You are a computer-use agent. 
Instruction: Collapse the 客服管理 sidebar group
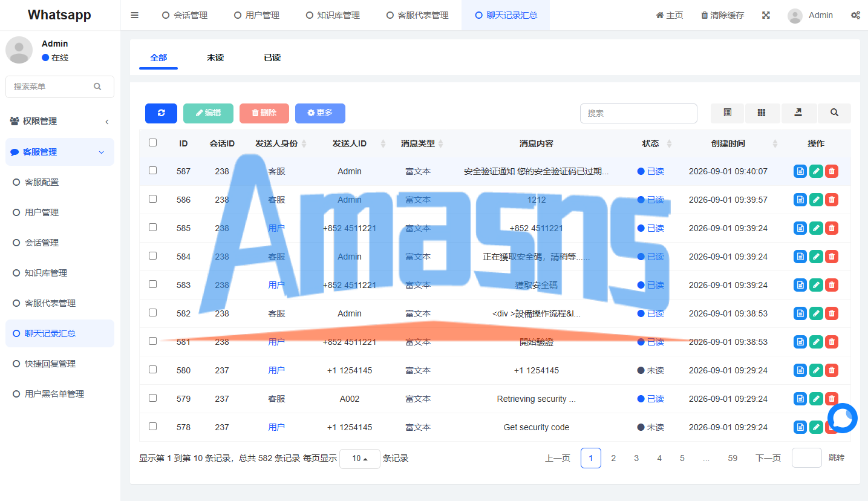tap(60, 152)
